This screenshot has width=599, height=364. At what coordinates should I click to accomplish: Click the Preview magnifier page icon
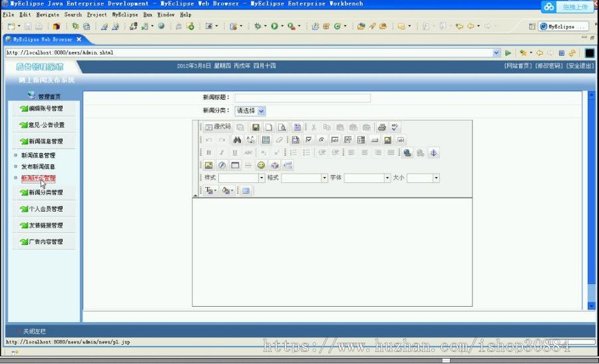(282, 127)
